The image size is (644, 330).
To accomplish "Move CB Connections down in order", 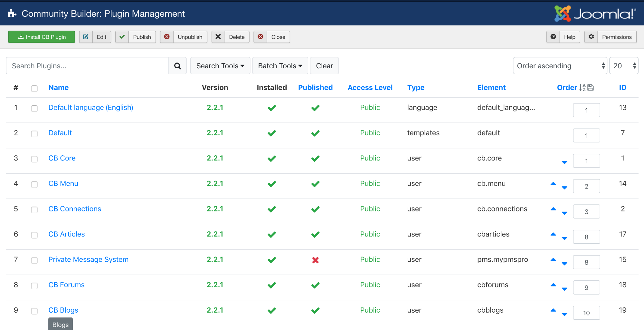I will click(564, 213).
